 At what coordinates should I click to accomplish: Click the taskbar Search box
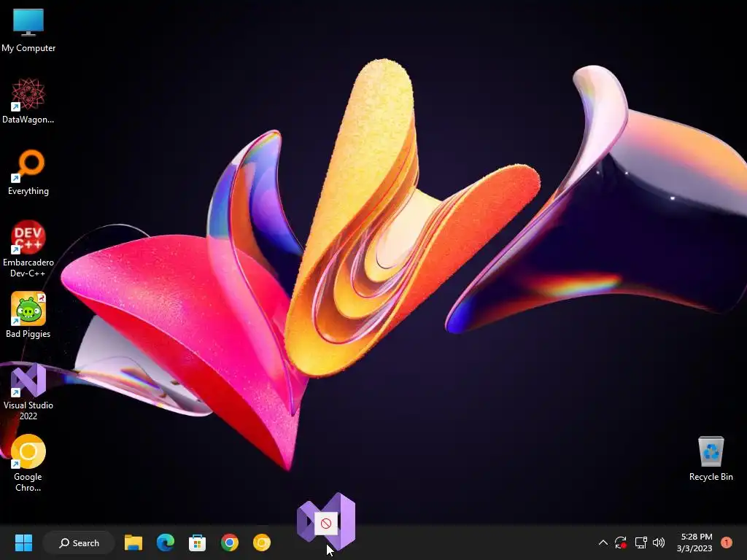coord(79,542)
